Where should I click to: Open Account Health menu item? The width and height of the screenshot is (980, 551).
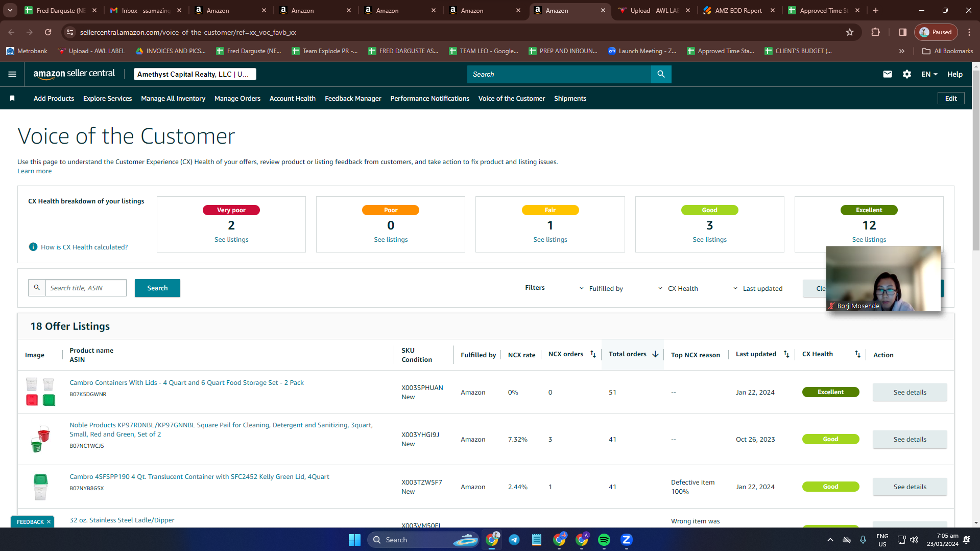coord(293,98)
